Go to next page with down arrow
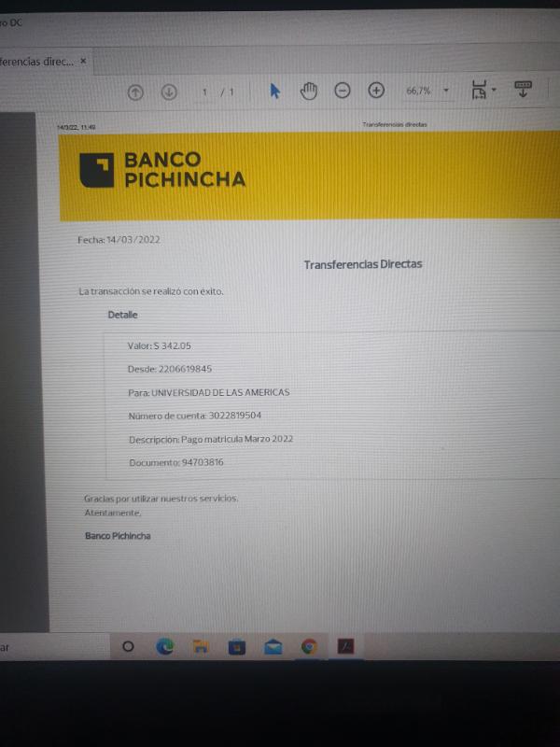 [x=169, y=92]
